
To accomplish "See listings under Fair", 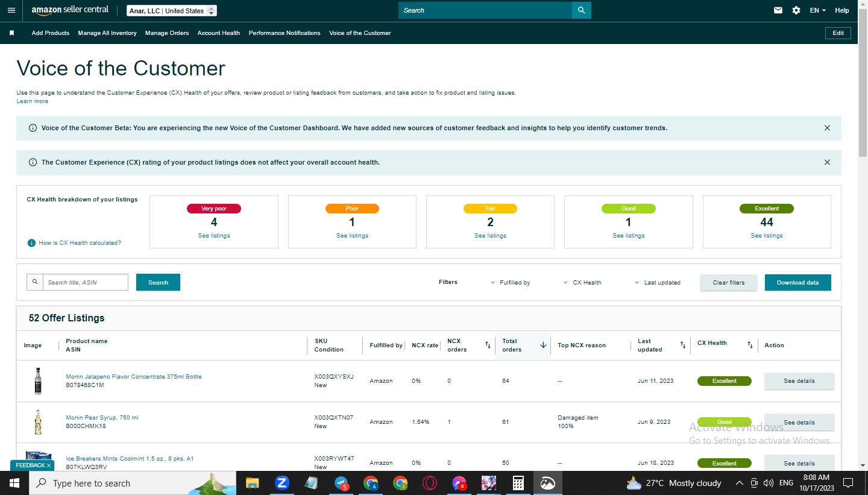I will click(490, 236).
